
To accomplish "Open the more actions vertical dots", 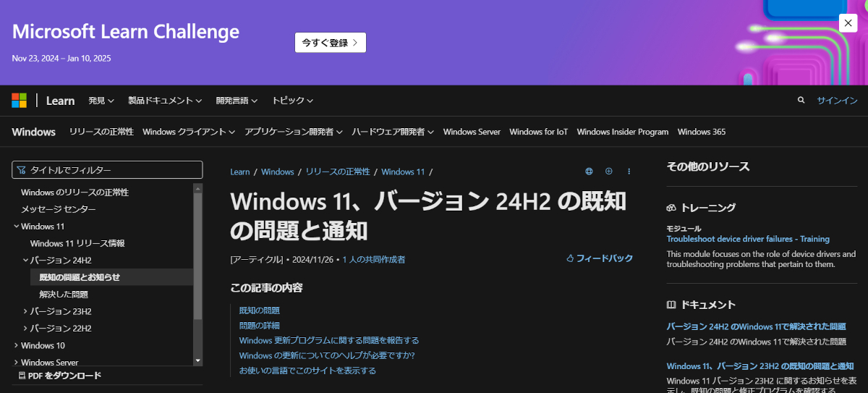I will [629, 172].
